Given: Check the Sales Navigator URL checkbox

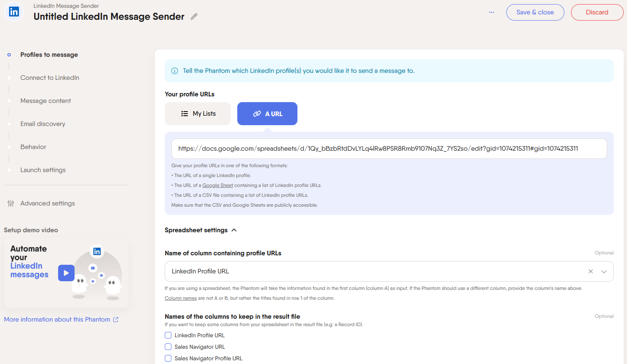Looking at the screenshot, I should coord(168,347).
